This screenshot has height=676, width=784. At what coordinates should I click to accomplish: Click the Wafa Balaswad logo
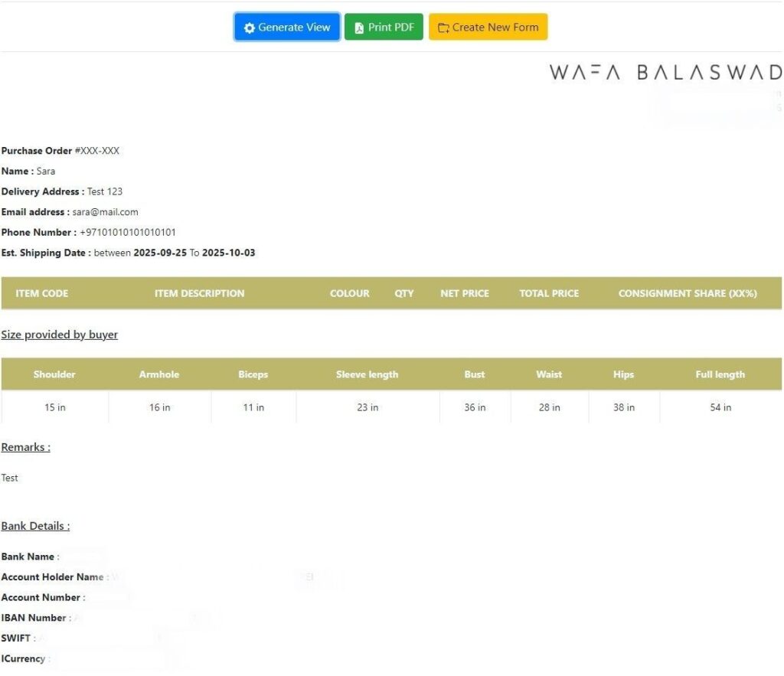[x=665, y=72]
